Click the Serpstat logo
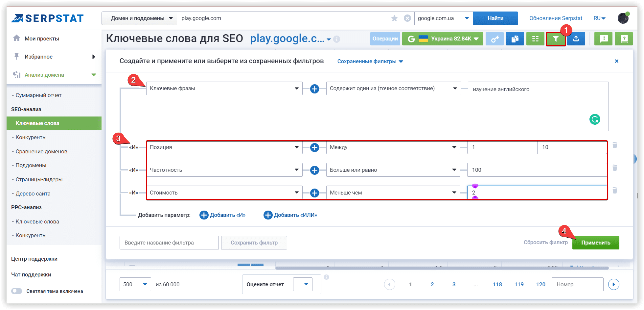 point(47,18)
